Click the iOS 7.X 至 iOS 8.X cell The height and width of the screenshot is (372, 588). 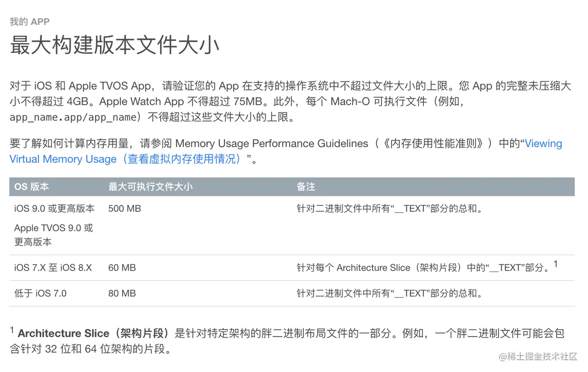[x=53, y=268]
